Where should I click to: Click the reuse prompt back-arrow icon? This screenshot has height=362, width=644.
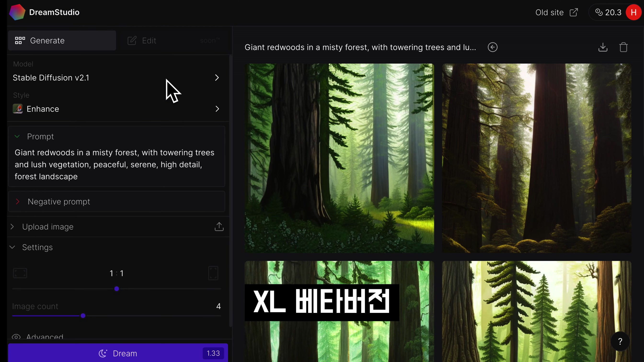493,47
